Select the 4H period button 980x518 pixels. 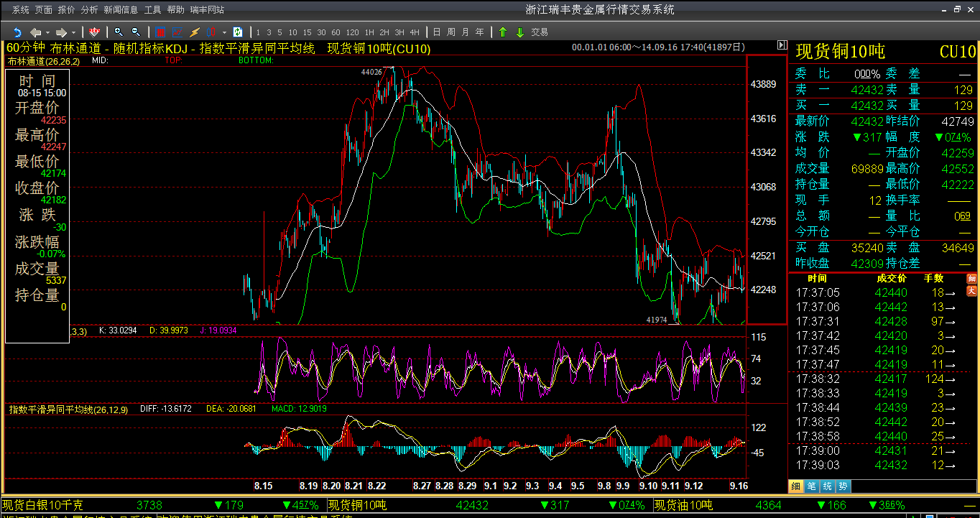pos(415,32)
